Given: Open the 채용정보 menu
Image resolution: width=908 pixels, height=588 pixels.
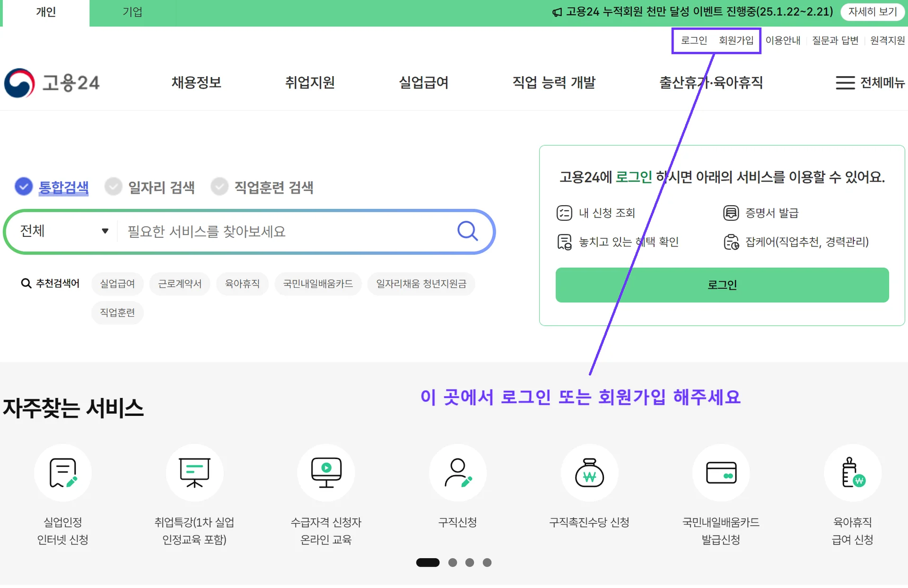Looking at the screenshot, I should point(196,83).
